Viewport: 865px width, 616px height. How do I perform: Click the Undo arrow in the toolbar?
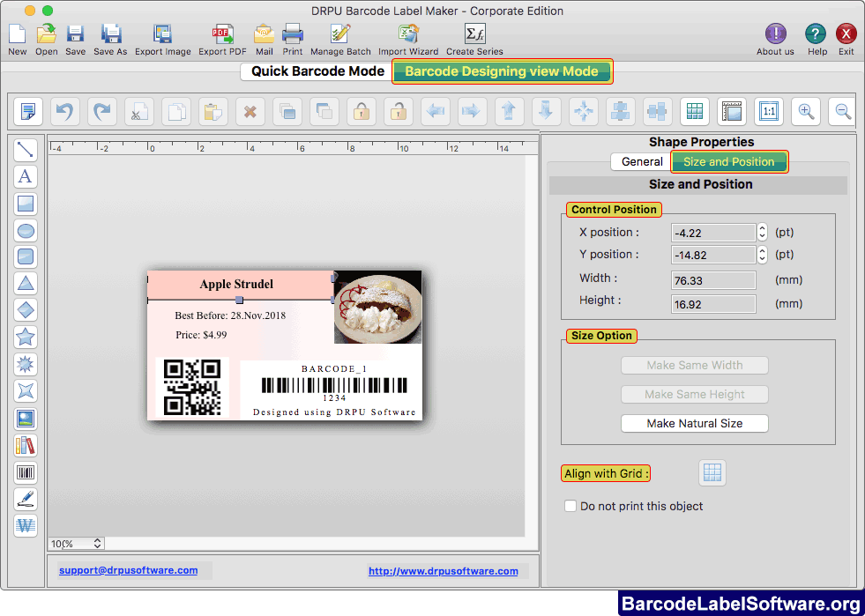coord(65,112)
